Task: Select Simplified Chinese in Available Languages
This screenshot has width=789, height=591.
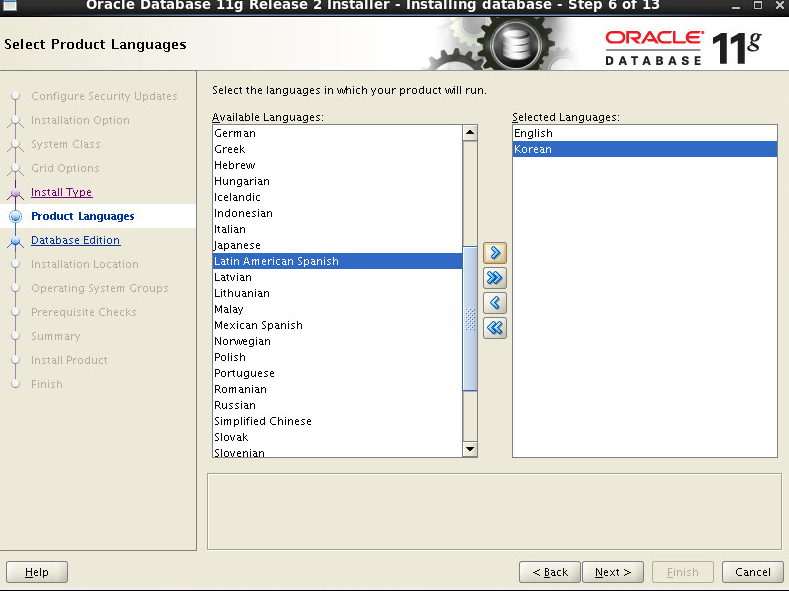Action: [x=337, y=421]
